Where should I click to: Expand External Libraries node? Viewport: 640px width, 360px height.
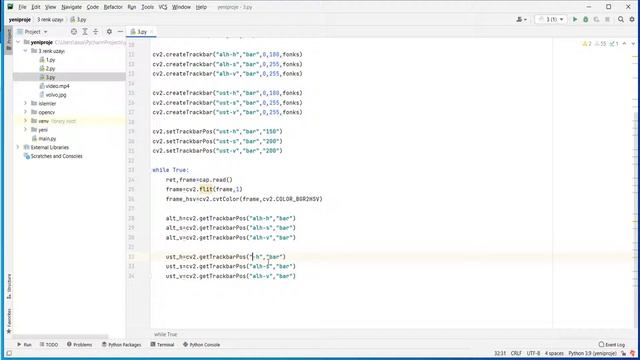(18, 147)
